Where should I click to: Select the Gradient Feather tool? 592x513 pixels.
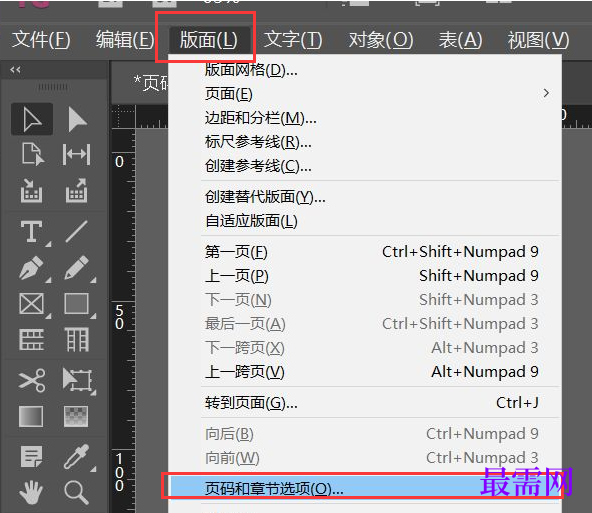coord(76,416)
